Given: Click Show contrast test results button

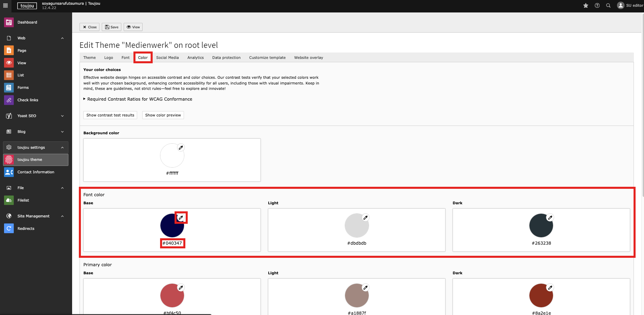Looking at the screenshot, I should tap(110, 115).
